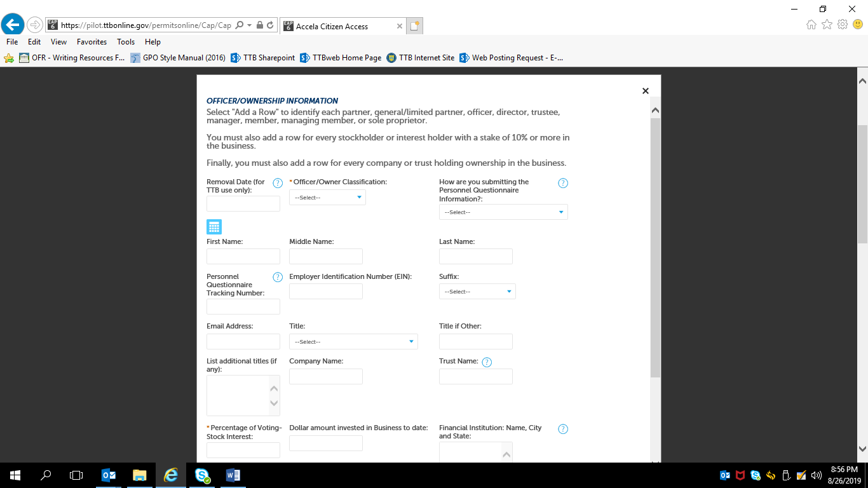Click the Employer Identification Number (EIN) field
This screenshot has width=868, height=488.
coord(326,291)
